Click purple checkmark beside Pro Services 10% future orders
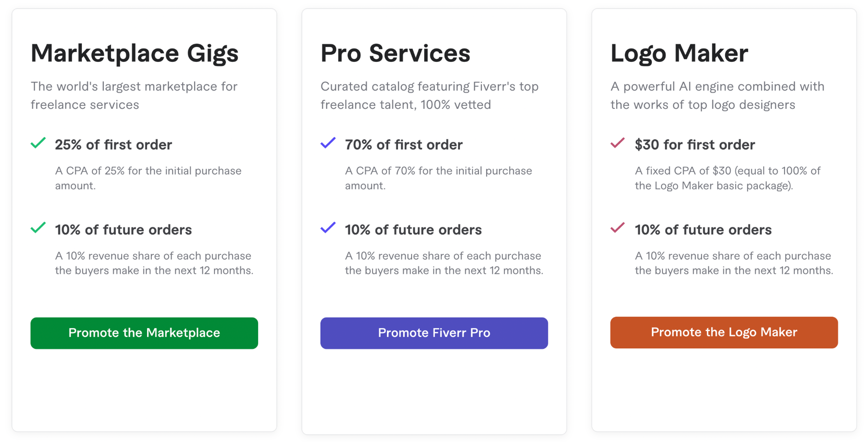868x442 pixels. [328, 228]
